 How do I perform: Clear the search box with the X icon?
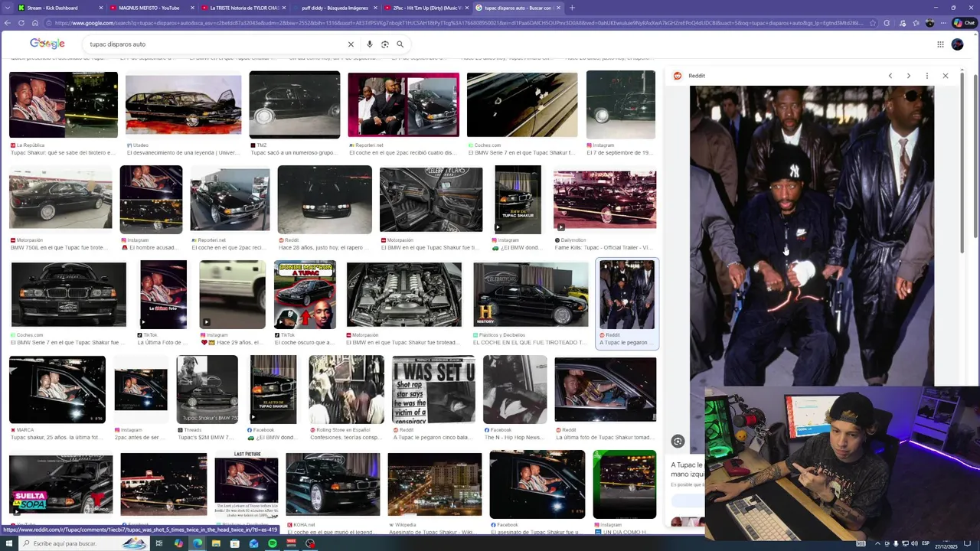[x=351, y=44]
